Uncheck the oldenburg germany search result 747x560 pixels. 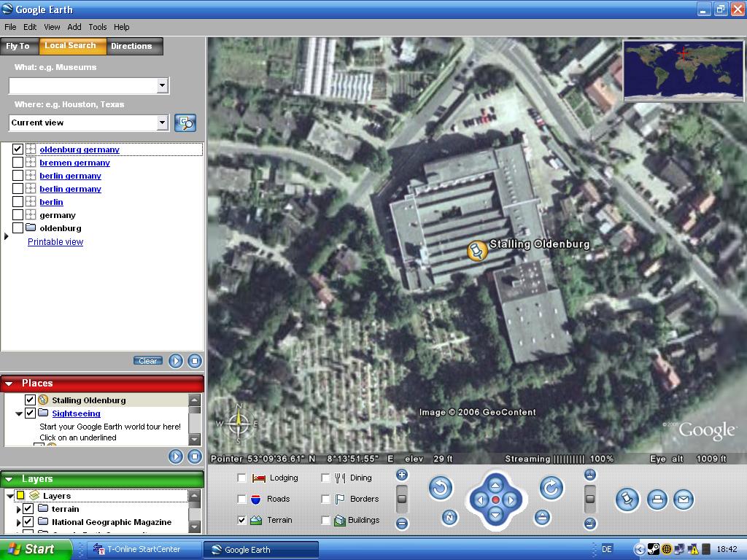point(18,149)
